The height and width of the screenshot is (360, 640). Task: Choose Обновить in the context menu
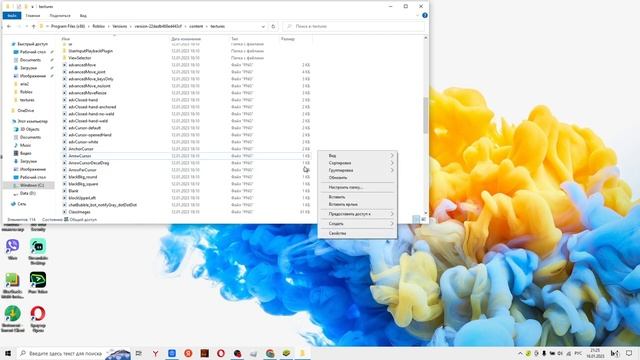pyautogui.click(x=358, y=178)
